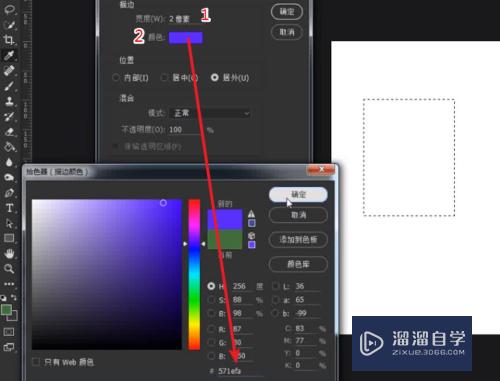
Task: Select the Hand tool
Action: tap(9, 253)
